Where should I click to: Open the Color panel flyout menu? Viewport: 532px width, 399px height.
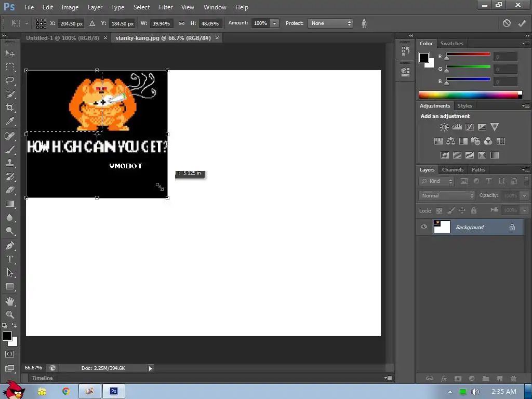point(526,44)
